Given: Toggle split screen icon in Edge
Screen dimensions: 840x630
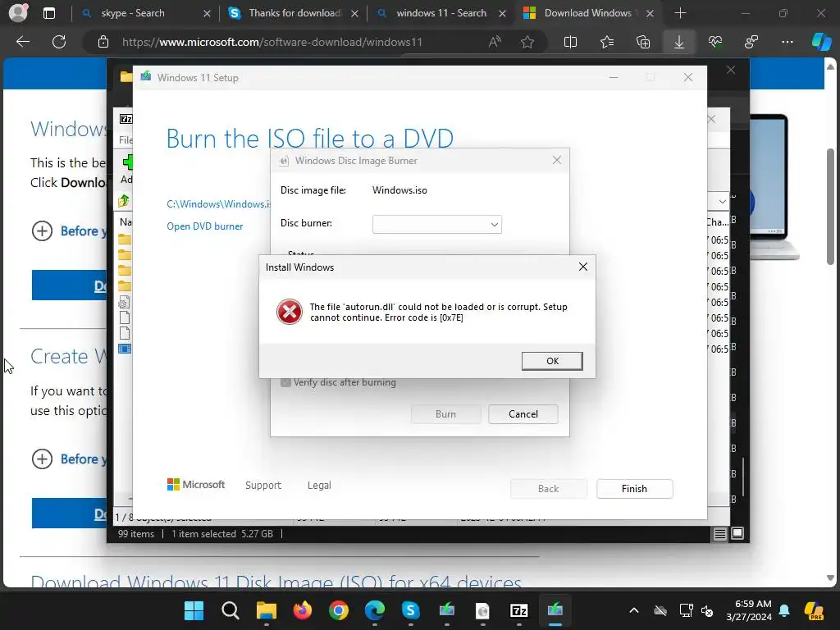Looking at the screenshot, I should point(571,42).
